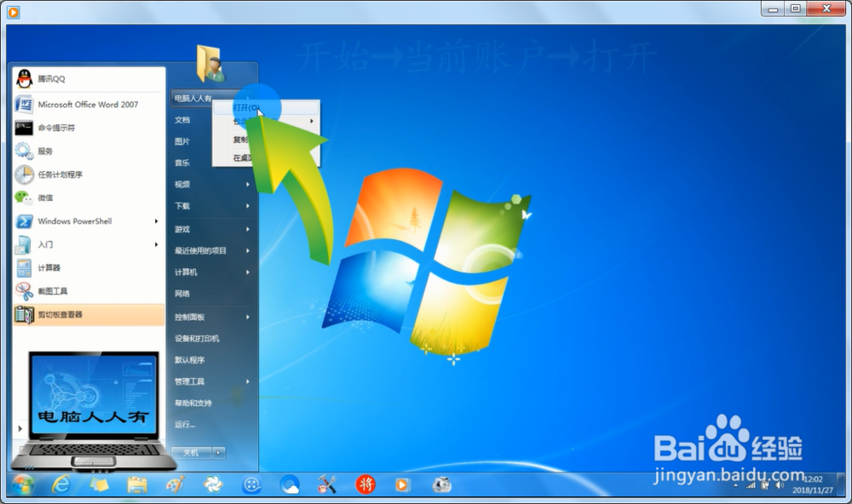
Task: Open the blue cloud browser taskbar icon
Action: tap(290, 484)
